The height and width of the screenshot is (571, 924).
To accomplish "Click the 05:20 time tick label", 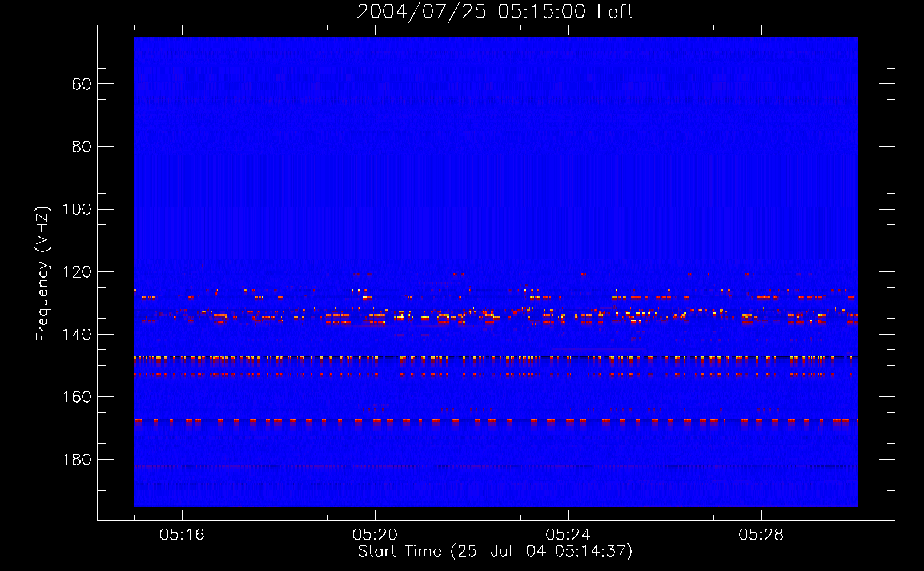I will 375,535.
